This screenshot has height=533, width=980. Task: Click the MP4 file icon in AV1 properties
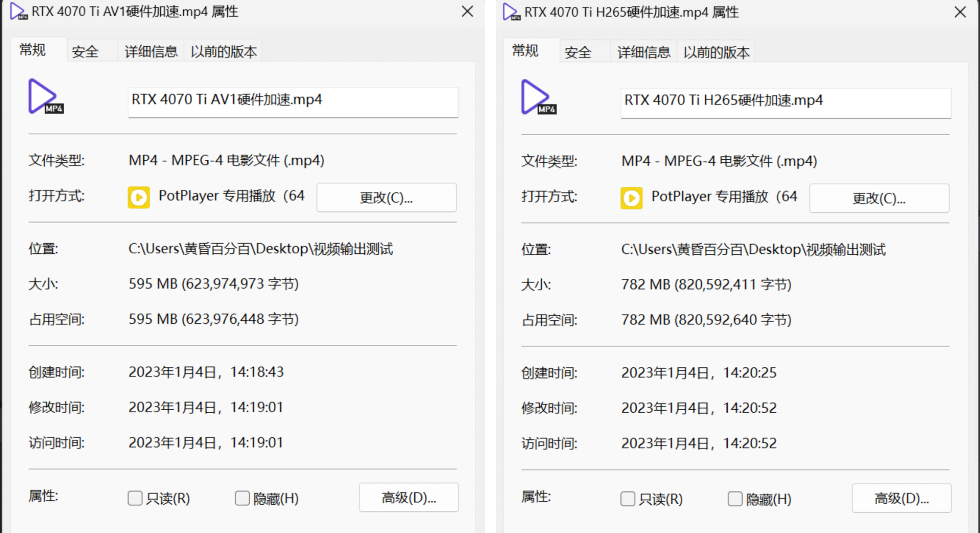coord(45,97)
